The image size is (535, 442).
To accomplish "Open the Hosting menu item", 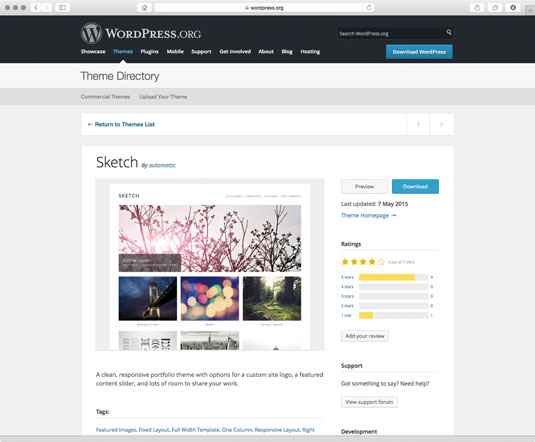I will coord(310,52).
